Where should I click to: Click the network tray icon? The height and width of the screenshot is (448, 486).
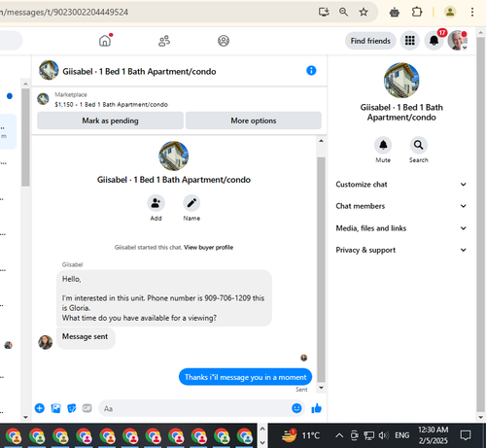[x=368, y=435]
